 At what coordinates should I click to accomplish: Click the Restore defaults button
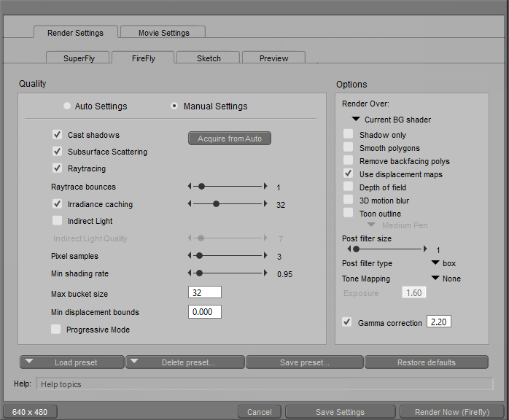pos(427,362)
